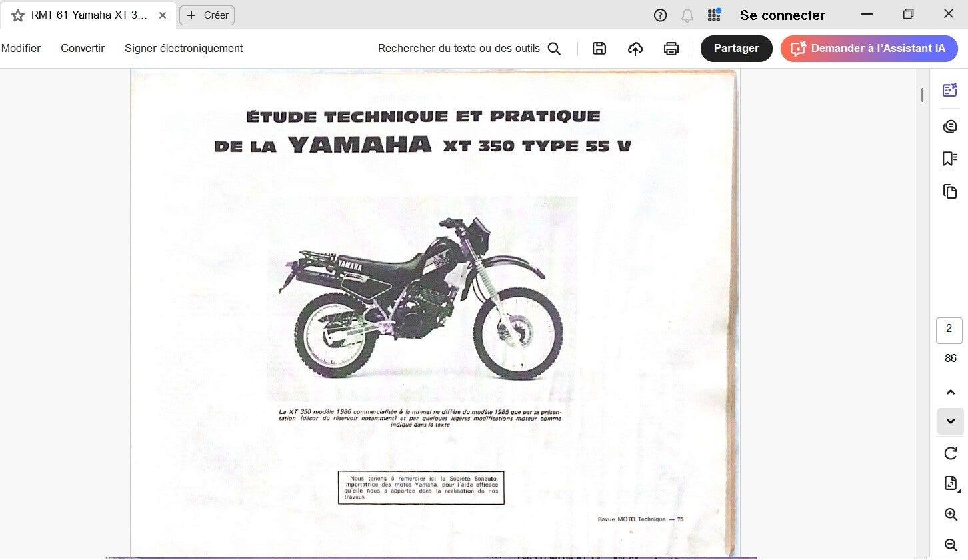Screen dimensions: 968x560
Task: Click the total page count 86
Action: (x=951, y=358)
